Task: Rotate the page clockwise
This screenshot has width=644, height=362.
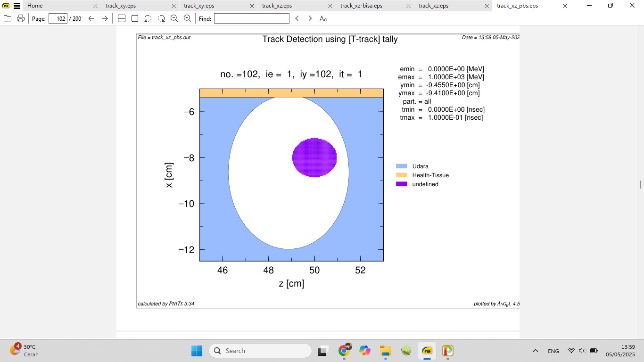Action: pyautogui.click(x=161, y=18)
